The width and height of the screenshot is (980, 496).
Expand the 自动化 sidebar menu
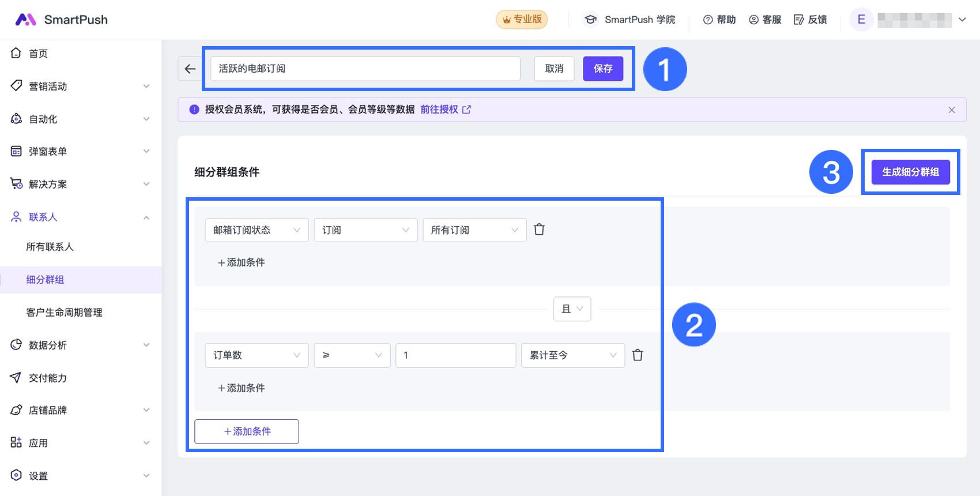click(146, 119)
